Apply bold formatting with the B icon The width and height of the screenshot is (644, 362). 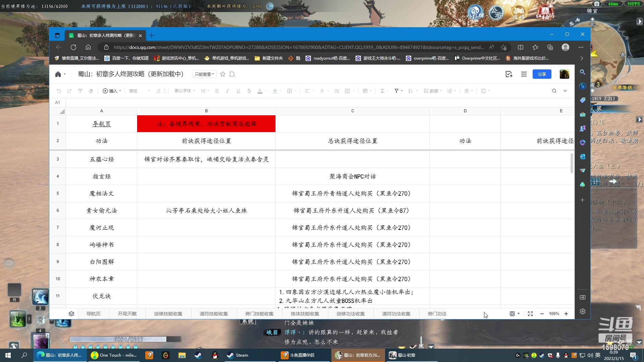tap(217, 91)
